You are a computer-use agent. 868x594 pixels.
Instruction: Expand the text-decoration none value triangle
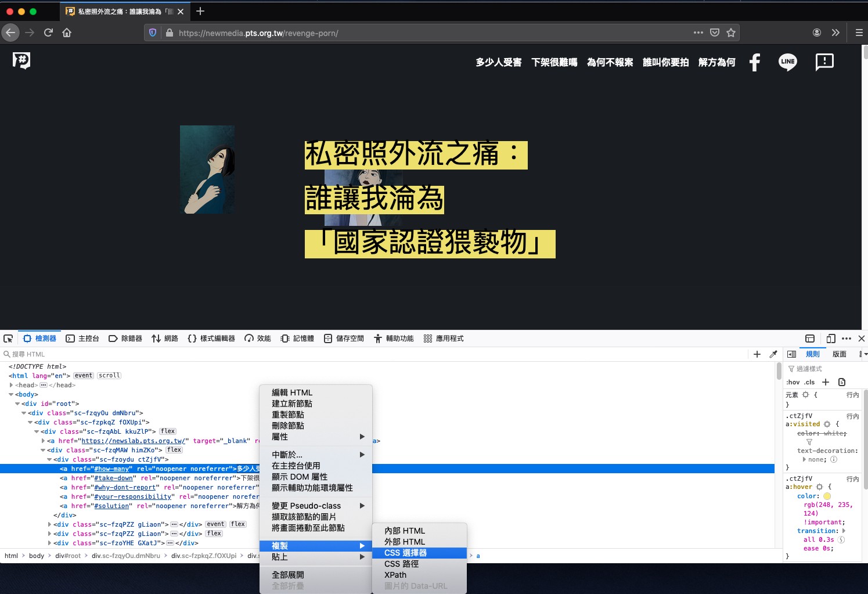pyautogui.click(x=804, y=459)
